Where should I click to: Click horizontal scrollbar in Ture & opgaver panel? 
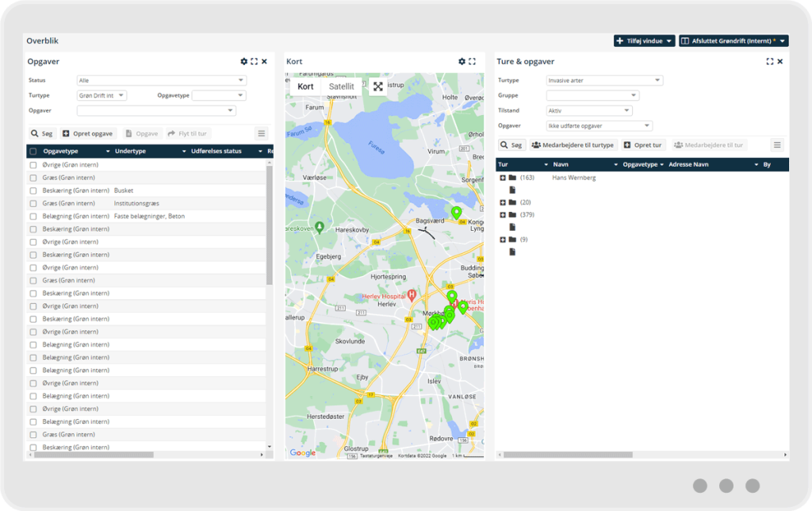click(x=568, y=455)
